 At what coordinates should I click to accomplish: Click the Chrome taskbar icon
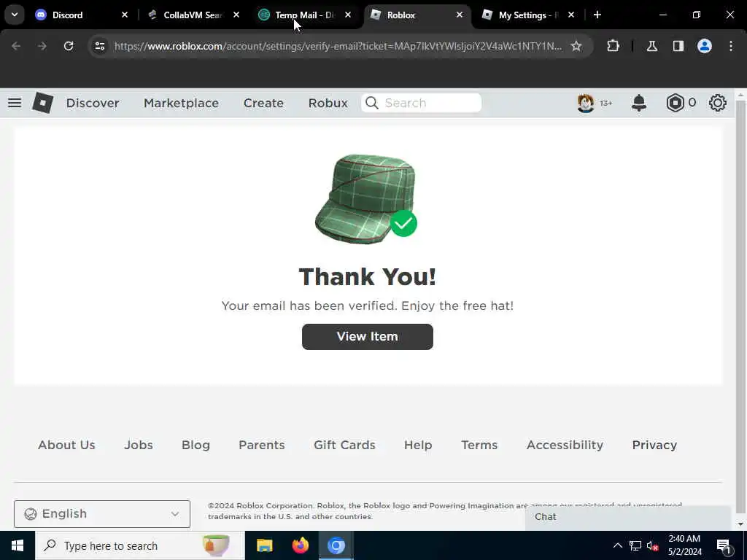tap(336, 545)
